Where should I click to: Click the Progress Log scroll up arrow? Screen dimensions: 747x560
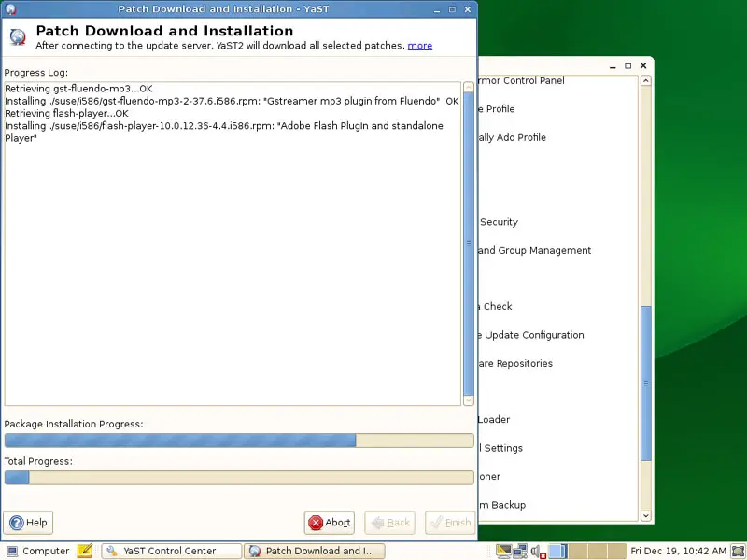pos(469,88)
